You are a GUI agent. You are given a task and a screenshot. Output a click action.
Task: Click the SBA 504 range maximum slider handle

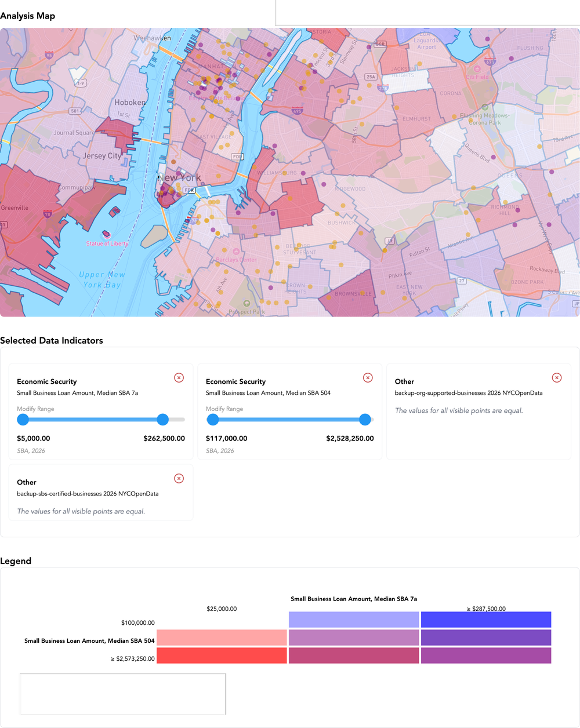pyautogui.click(x=365, y=420)
